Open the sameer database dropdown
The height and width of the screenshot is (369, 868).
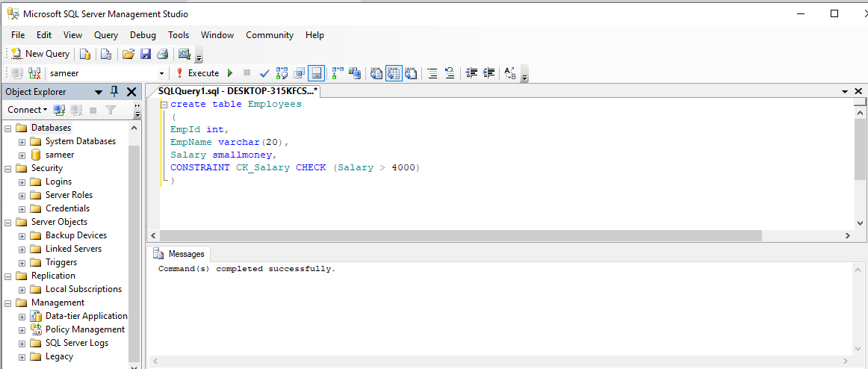point(161,74)
